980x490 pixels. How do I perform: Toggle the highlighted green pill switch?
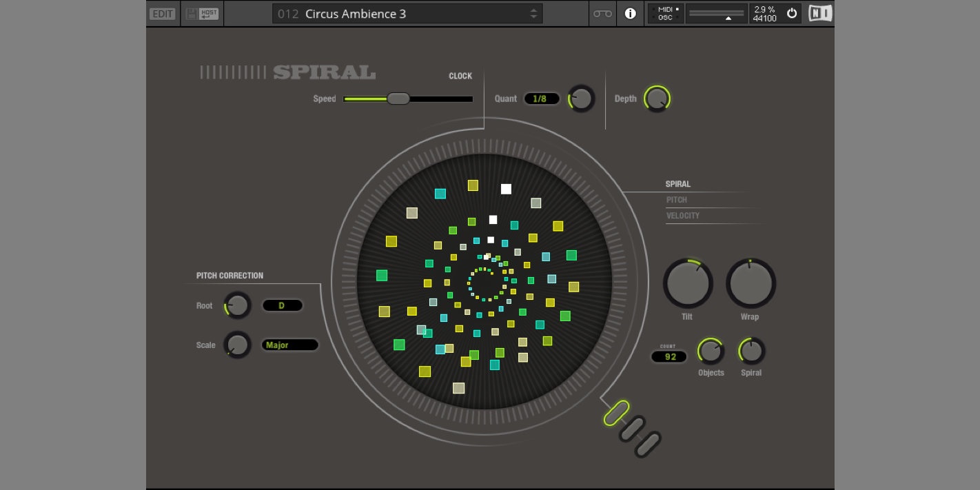616,413
